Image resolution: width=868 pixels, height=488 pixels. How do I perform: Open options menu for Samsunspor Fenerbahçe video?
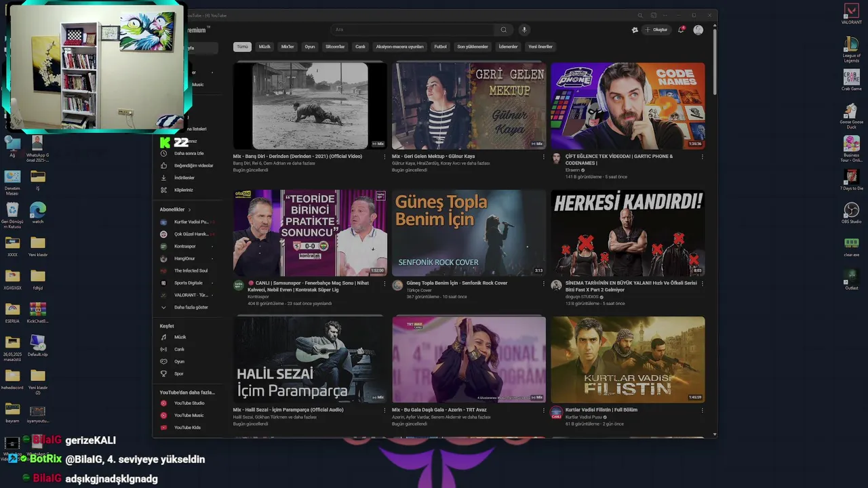point(384,283)
